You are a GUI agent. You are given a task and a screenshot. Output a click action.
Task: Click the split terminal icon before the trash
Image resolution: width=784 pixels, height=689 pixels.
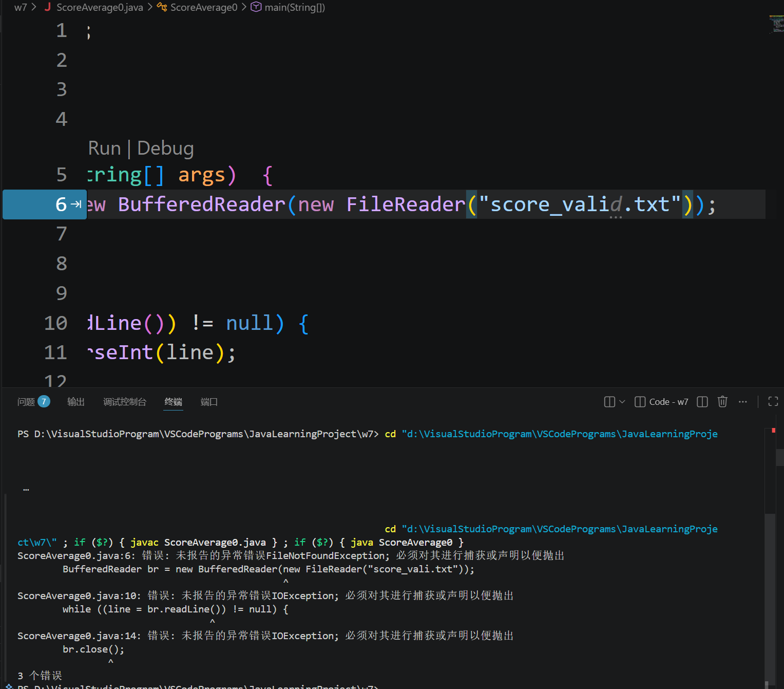click(x=702, y=402)
